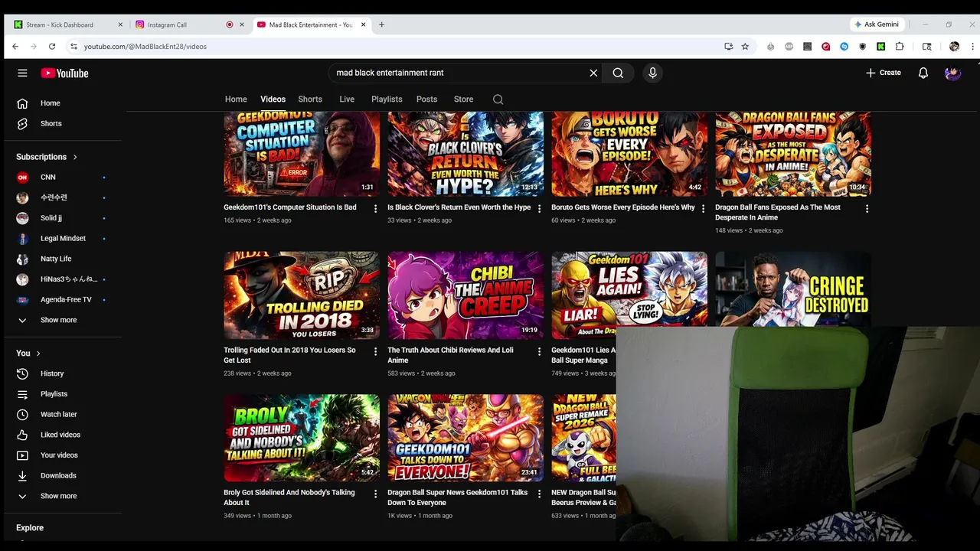
Task: Select the channel Videos tab
Action: (x=273, y=99)
